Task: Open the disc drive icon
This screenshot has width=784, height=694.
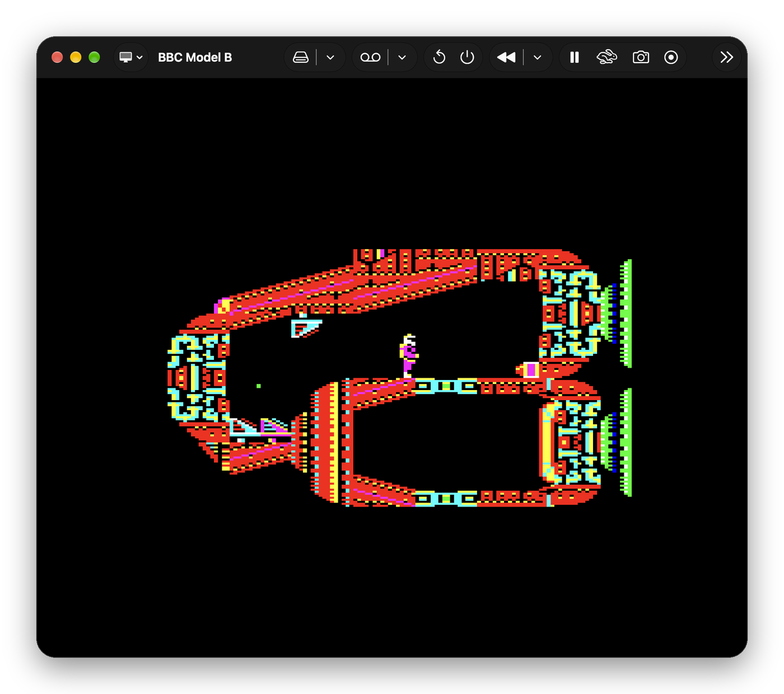Action: 301,57
